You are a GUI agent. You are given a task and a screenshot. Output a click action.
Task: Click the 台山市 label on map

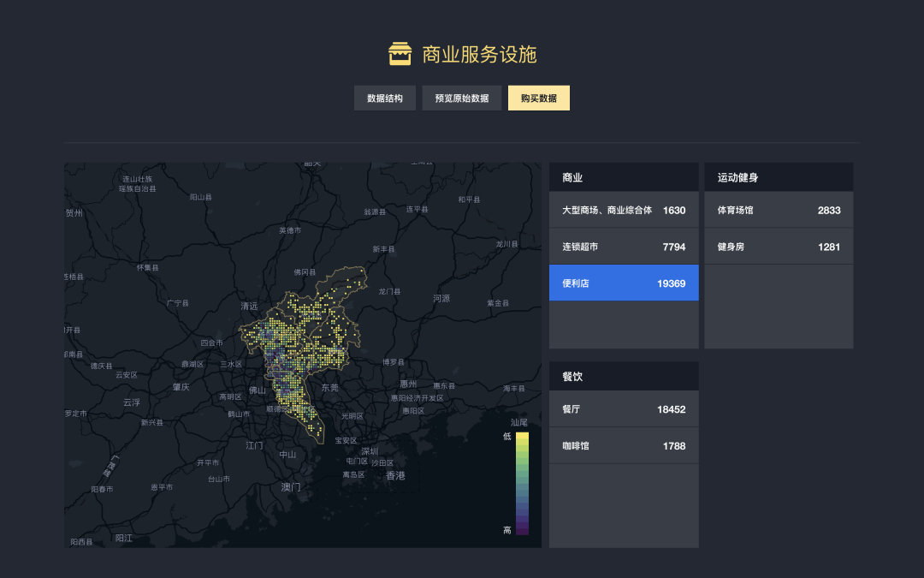pyautogui.click(x=219, y=479)
